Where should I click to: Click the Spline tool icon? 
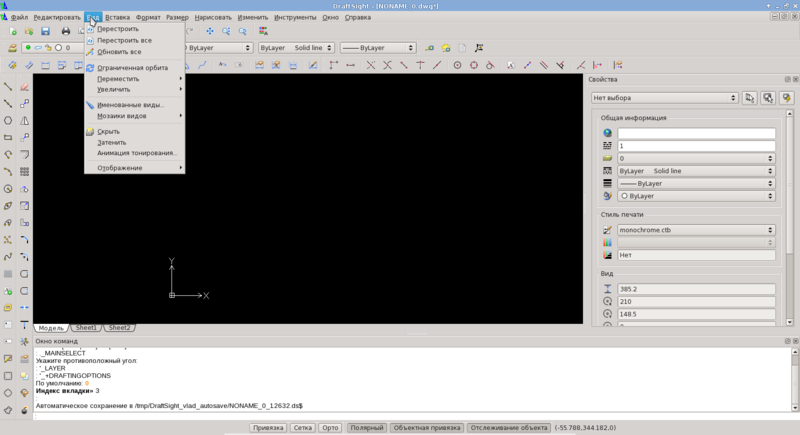click(8, 257)
